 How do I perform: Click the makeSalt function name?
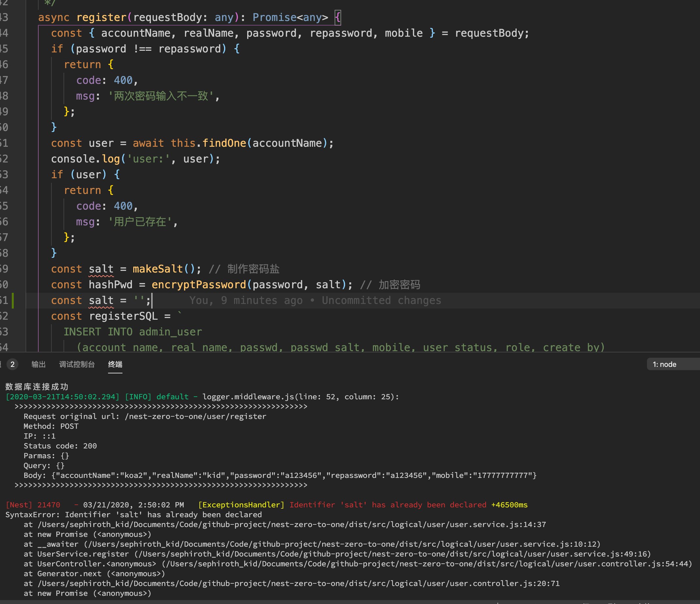(x=157, y=269)
